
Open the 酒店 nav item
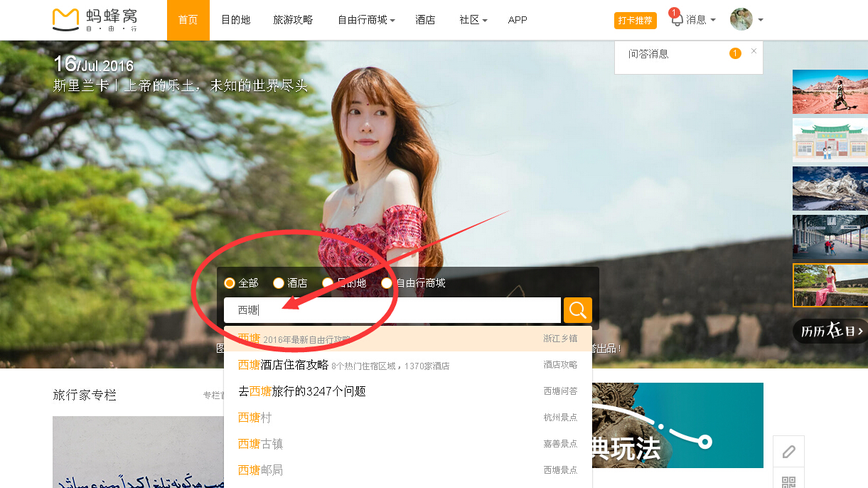pyautogui.click(x=425, y=20)
